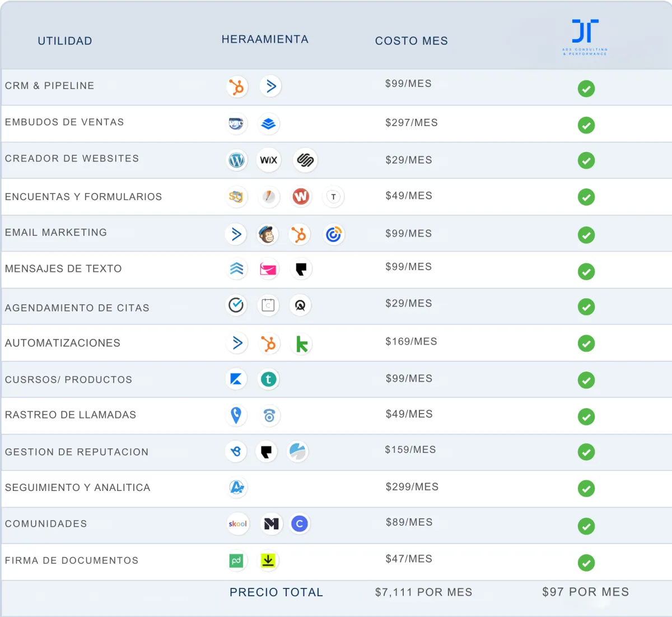The width and height of the screenshot is (672, 617).
Task: Click the HubSpot icon in CRM & Pipeline row
Action: tap(237, 87)
